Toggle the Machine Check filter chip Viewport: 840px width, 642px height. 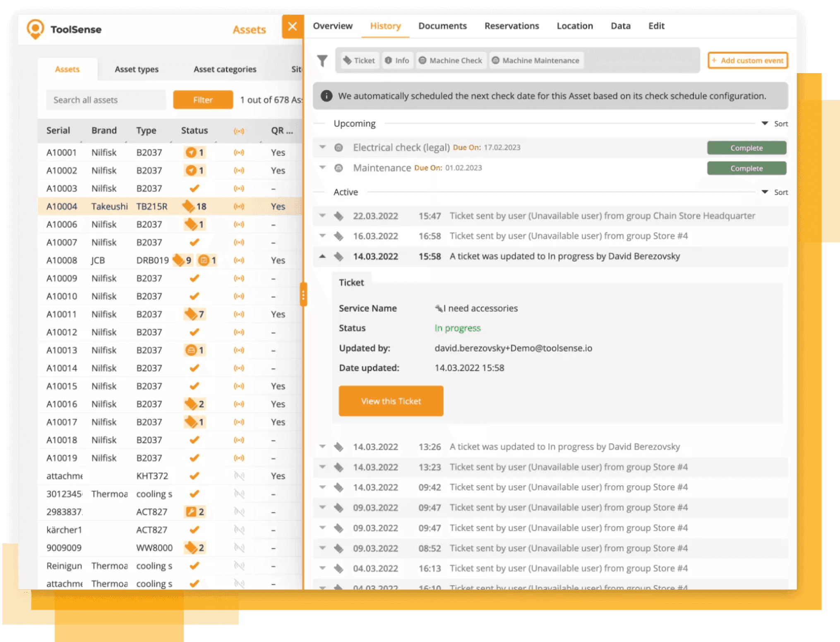[450, 61]
